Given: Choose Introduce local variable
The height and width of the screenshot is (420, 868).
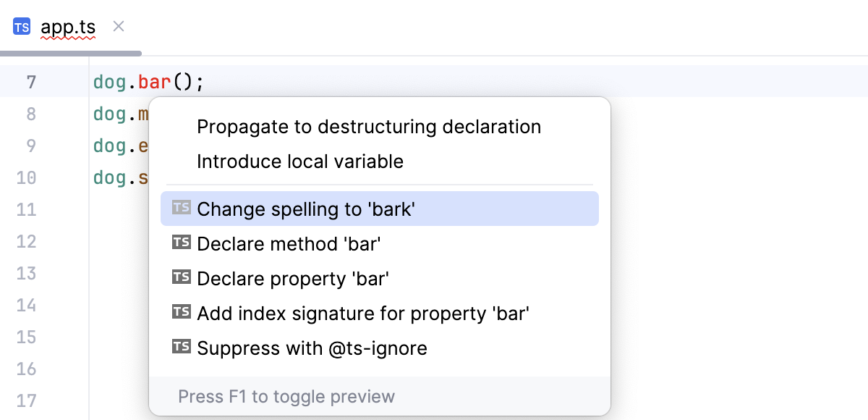Looking at the screenshot, I should tap(300, 161).
